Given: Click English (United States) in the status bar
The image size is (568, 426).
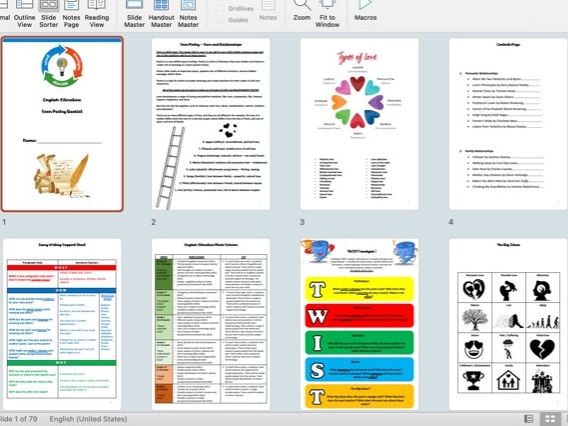Looking at the screenshot, I should point(88,419).
